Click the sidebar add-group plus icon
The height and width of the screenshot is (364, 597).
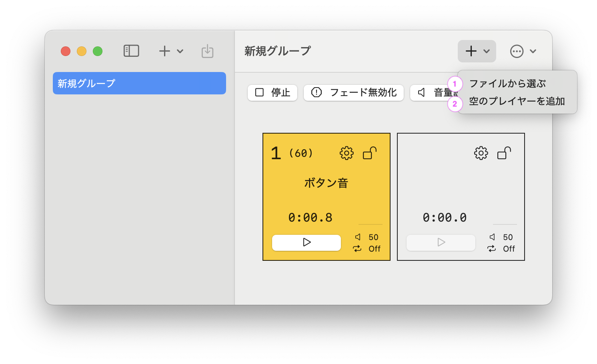pos(164,51)
